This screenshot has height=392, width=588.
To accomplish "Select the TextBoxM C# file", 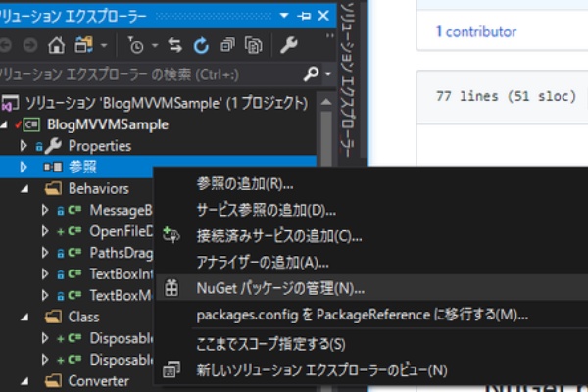I will point(121,295).
